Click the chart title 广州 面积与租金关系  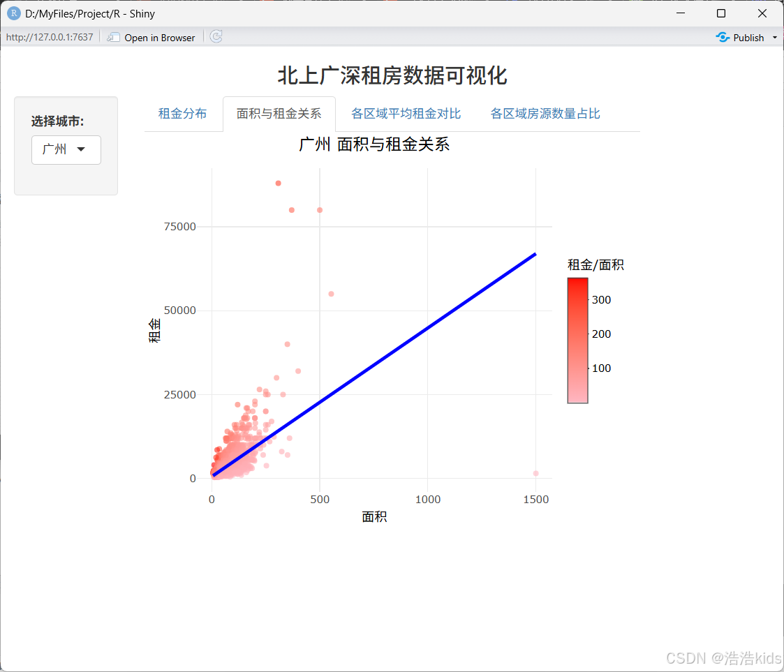(x=374, y=144)
